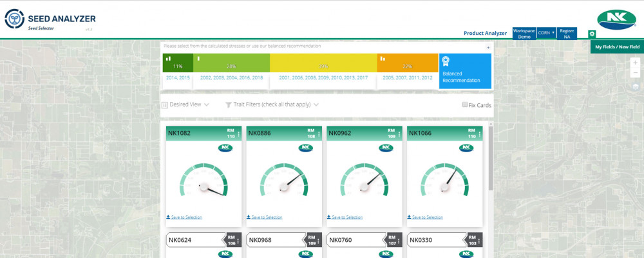This screenshot has width=644, height=258.
Task: Click the NK1082 gauge dial
Action: (204, 180)
